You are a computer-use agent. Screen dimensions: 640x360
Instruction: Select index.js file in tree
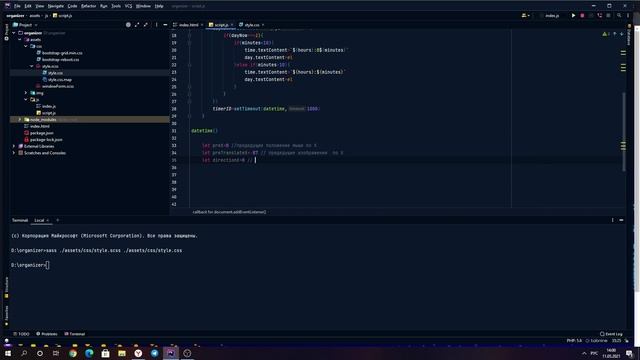(x=49, y=106)
